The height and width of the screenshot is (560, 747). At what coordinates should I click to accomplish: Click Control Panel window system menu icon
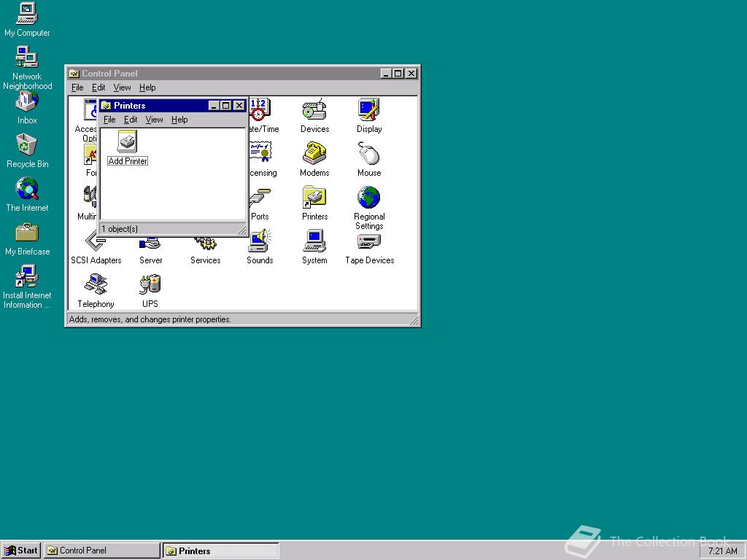[74, 74]
